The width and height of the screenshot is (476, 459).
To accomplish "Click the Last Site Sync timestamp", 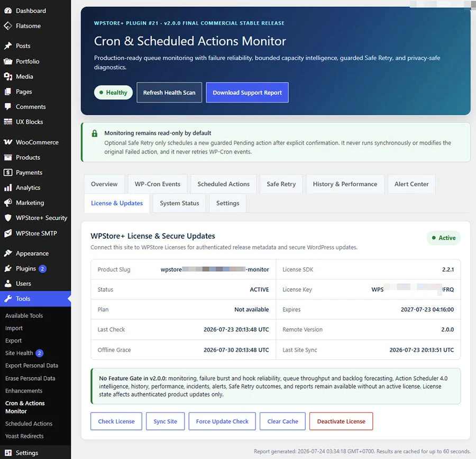I will 422,350.
